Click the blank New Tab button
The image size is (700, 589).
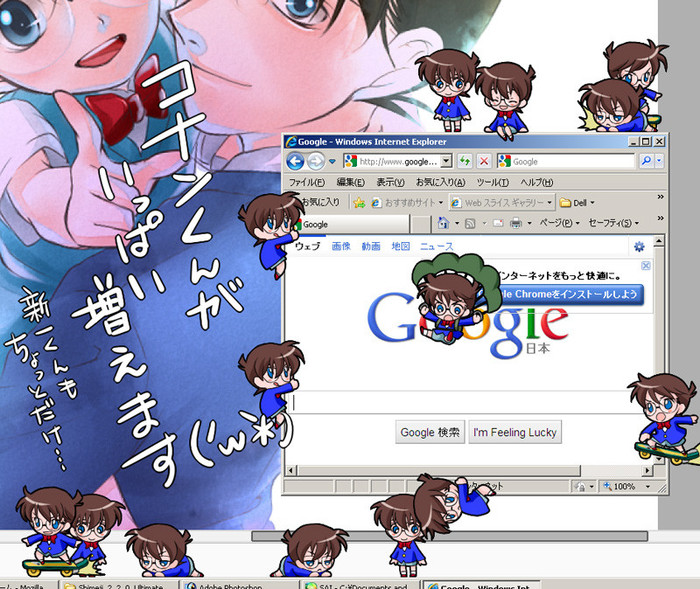pyautogui.click(x=420, y=224)
